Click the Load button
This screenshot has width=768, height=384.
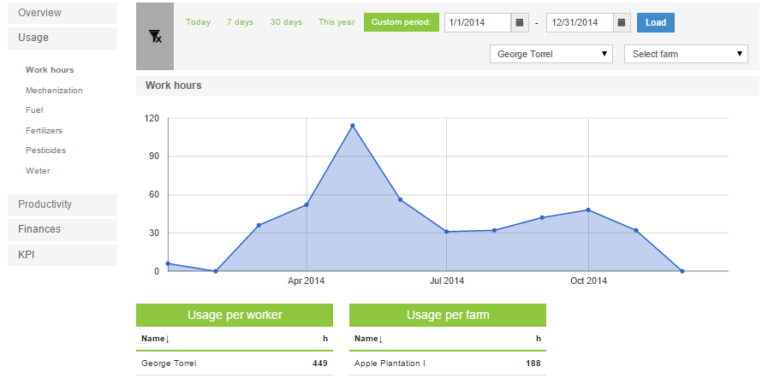tap(655, 23)
